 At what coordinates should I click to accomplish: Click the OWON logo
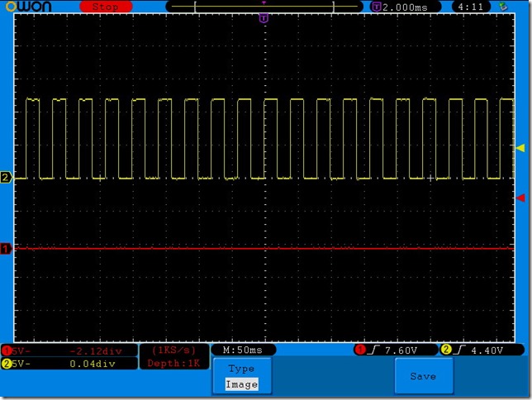(28, 6)
